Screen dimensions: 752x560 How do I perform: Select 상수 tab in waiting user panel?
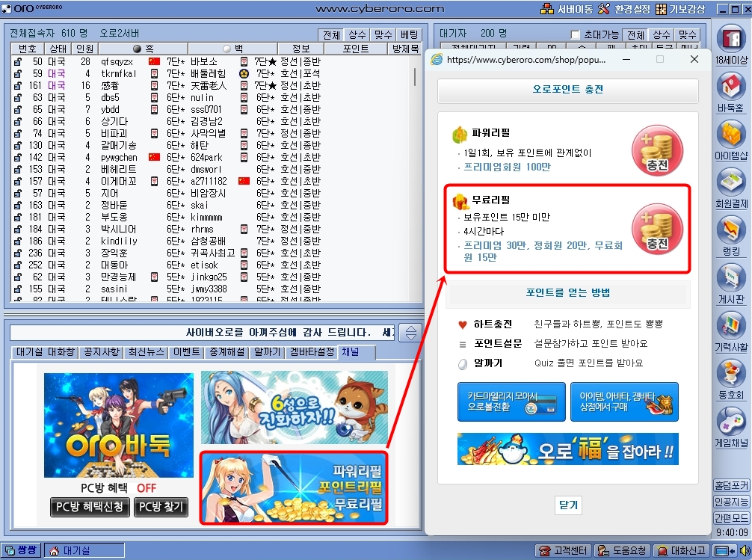[x=662, y=34]
